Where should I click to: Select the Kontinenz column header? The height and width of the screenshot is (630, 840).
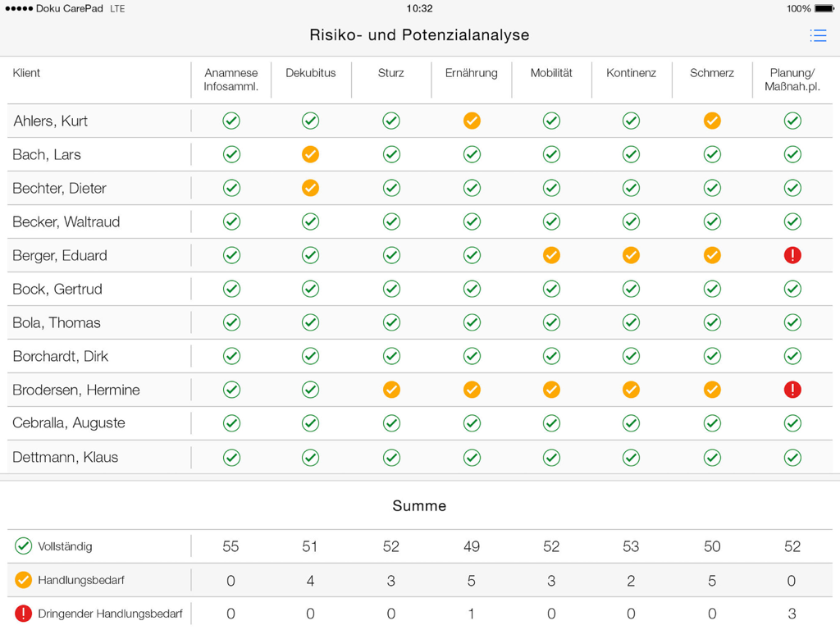(632, 72)
